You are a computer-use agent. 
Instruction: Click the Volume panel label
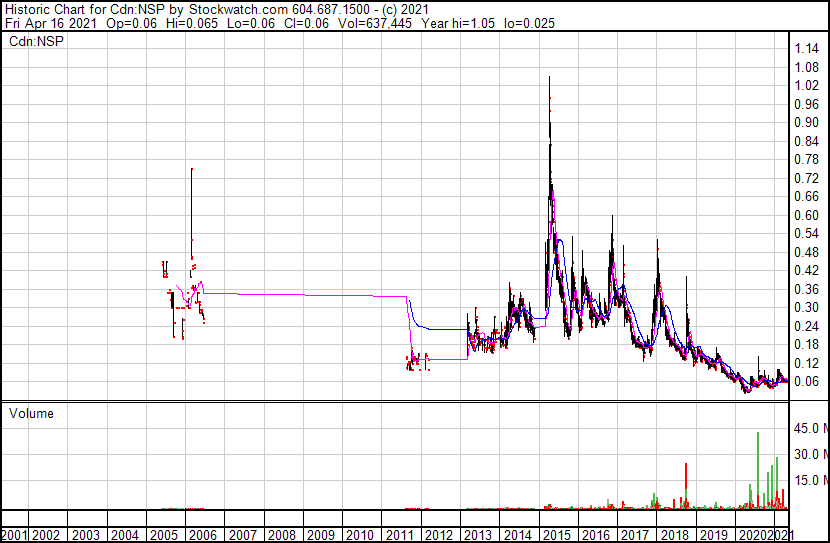pyautogui.click(x=31, y=413)
